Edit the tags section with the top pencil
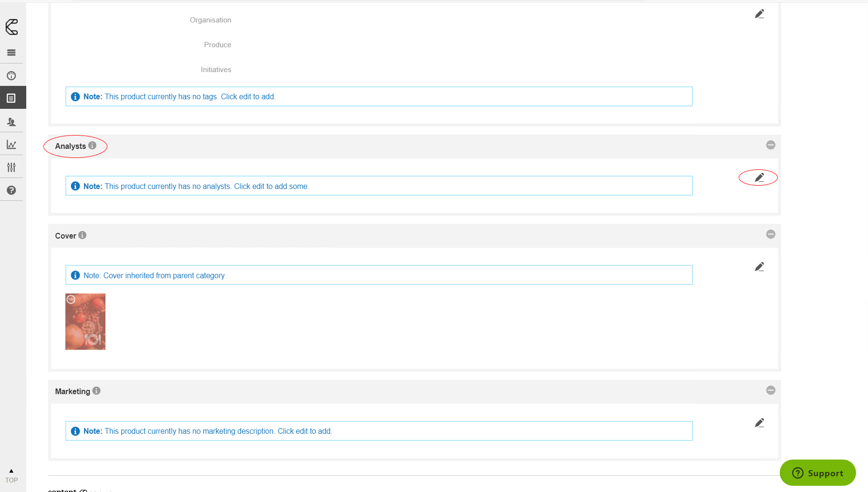Screen dimensions: 868x492 (759, 14)
